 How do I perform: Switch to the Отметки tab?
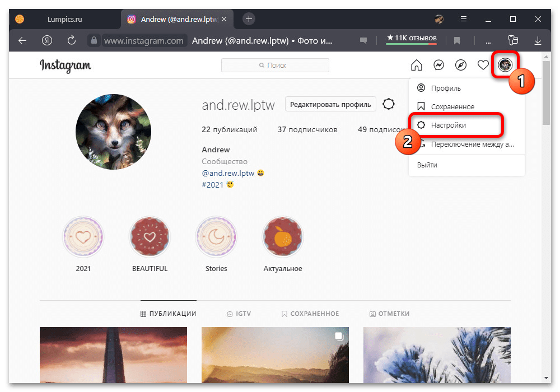pyautogui.click(x=389, y=314)
